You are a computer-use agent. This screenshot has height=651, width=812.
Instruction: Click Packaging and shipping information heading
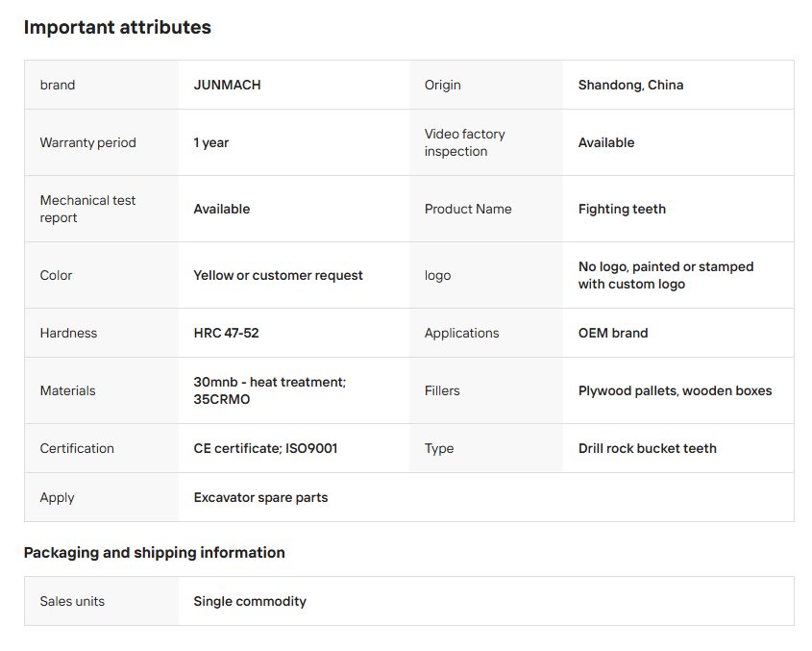[155, 553]
